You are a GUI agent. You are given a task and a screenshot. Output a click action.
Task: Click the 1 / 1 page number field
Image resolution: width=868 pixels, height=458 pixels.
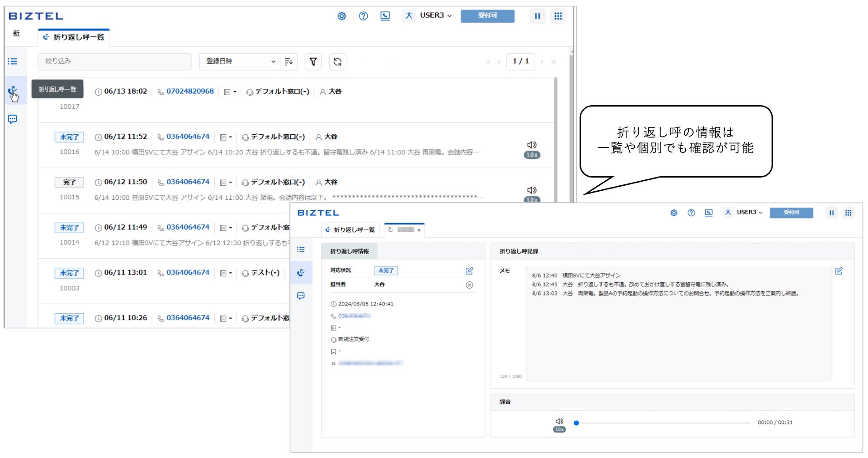tap(521, 62)
